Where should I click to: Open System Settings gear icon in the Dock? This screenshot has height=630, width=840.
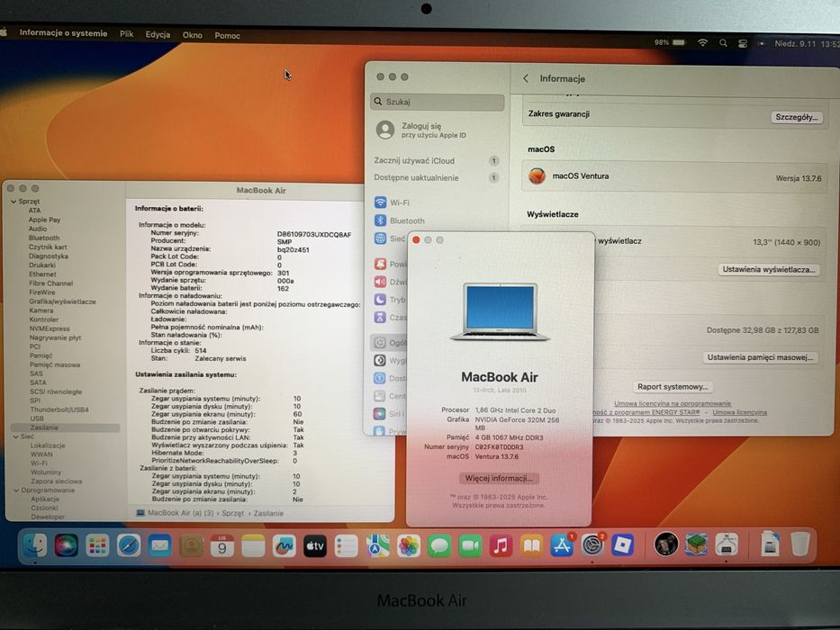point(592,546)
